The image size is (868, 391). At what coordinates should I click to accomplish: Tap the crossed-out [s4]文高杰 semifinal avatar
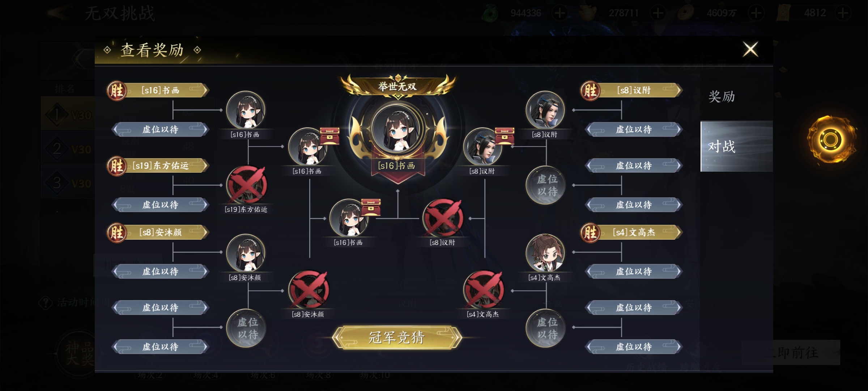[x=483, y=290]
